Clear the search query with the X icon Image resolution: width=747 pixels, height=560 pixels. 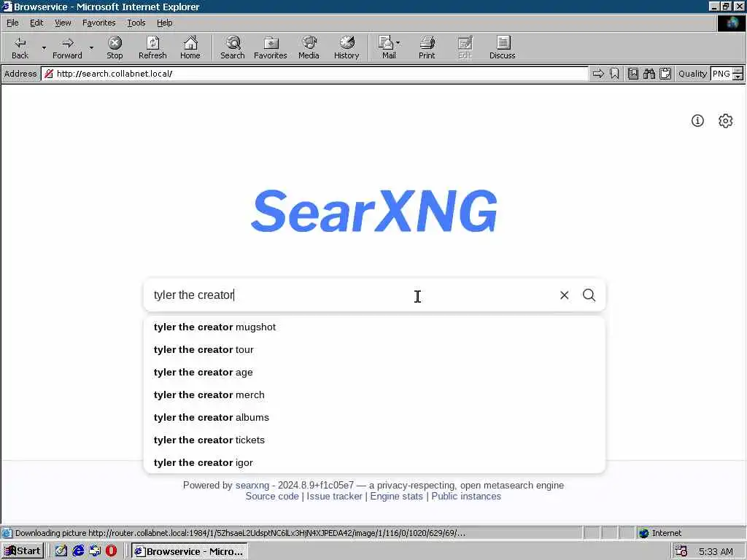564,295
